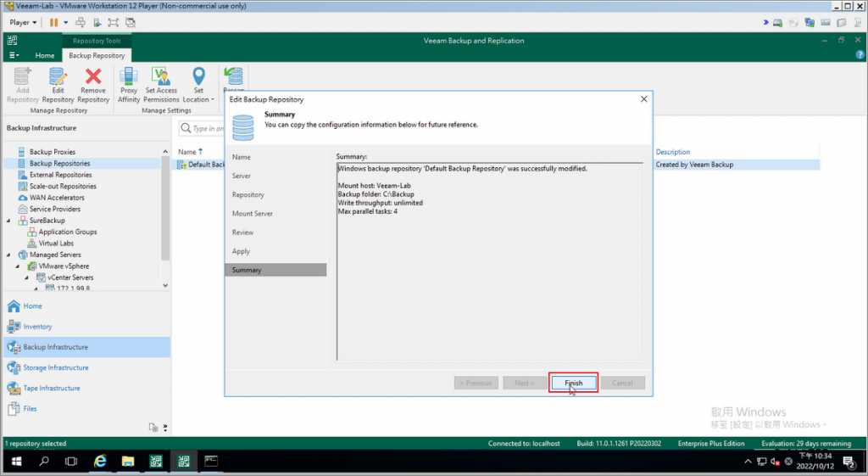The height and width of the screenshot is (476, 868).
Task: Launch Internet Explorer from the taskbar
Action: tap(100, 461)
